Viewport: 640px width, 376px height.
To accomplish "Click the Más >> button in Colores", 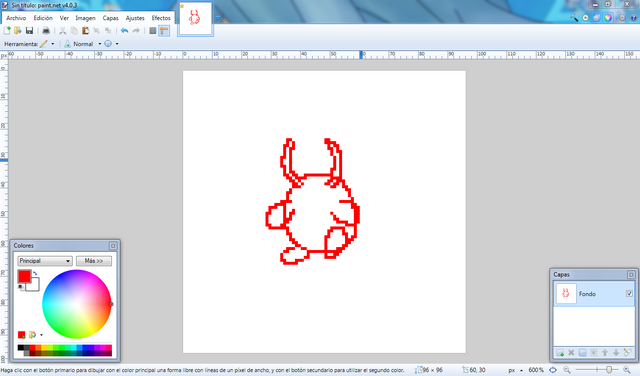I will pyautogui.click(x=94, y=261).
